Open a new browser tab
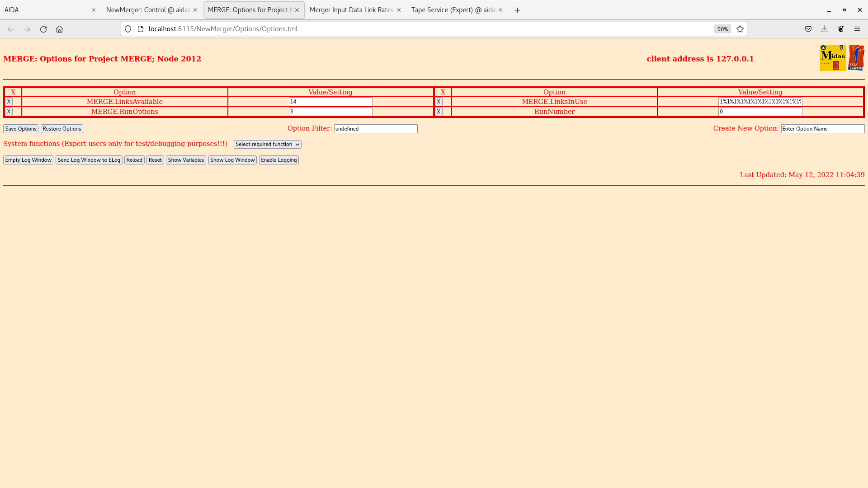The height and width of the screenshot is (488, 868). point(517,10)
